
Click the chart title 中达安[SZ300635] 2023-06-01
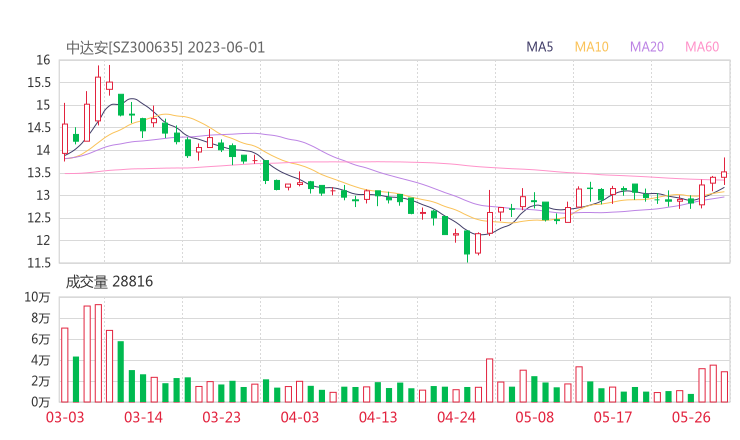(x=166, y=48)
